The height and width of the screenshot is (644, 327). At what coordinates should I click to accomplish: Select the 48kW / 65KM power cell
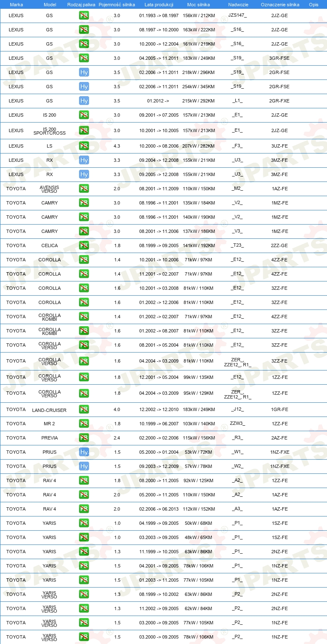click(199, 537)
